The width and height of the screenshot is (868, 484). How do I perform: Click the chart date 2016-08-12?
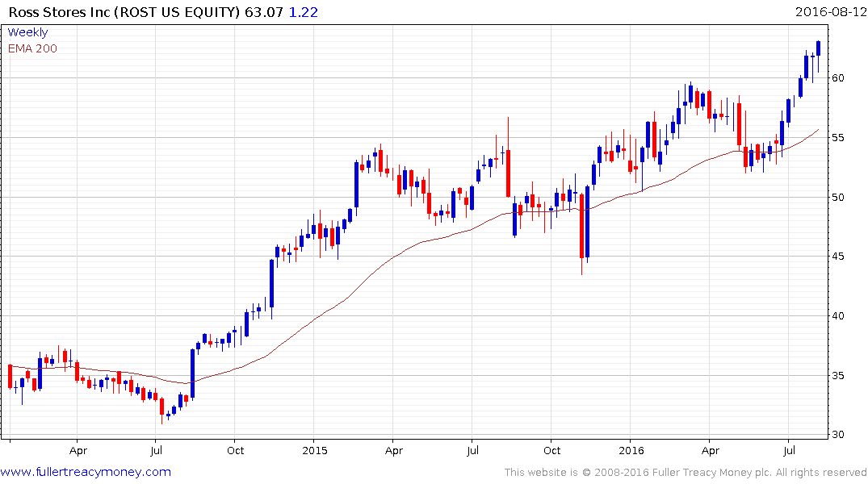point(830,11)
